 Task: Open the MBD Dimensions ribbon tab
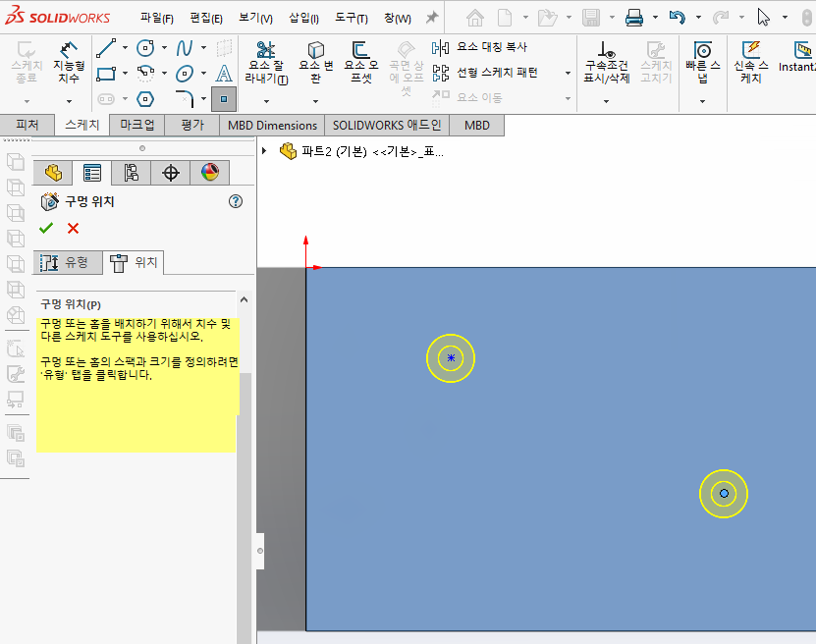coord(272,125)
